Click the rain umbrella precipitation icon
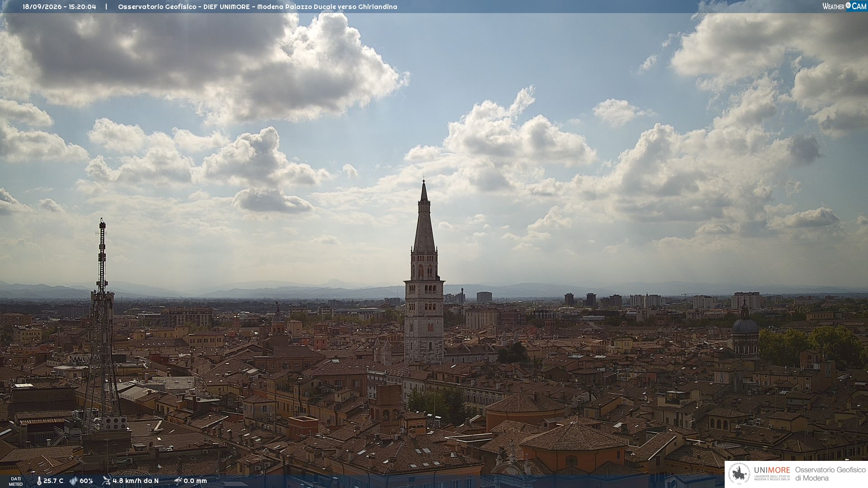Screen dimensions: 868x488 [x=178, y=481]
